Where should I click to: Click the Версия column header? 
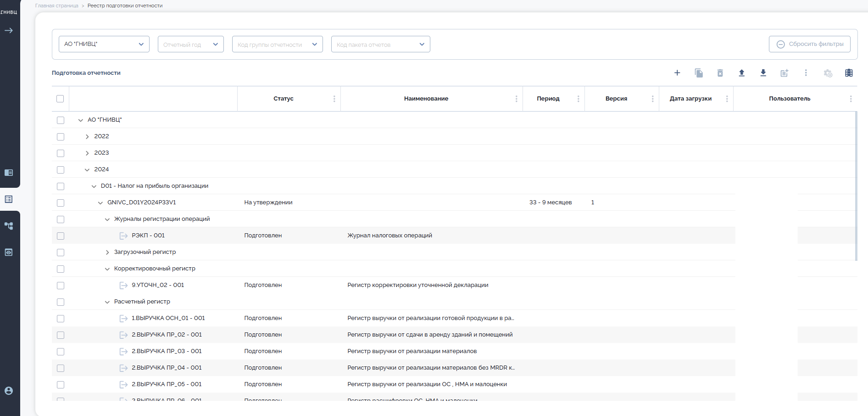pos(616,99)
